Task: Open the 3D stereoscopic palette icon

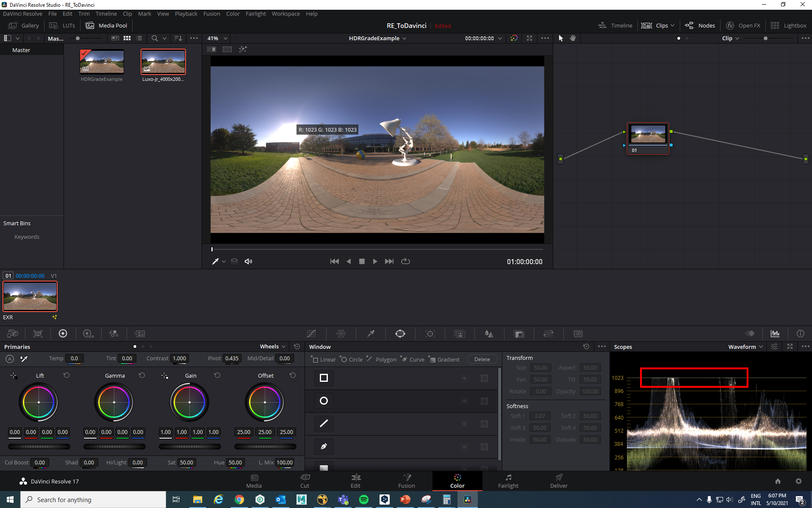Action: (578, 334)
